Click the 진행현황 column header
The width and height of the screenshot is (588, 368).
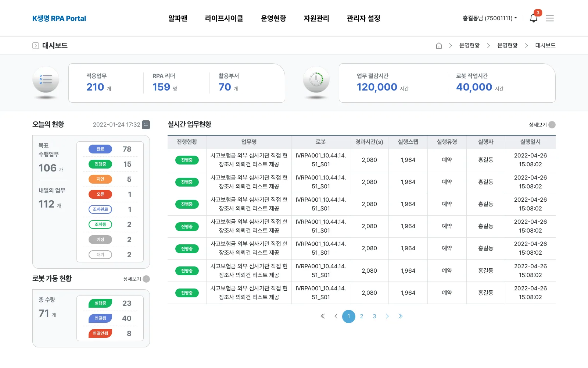click(187, 142)
